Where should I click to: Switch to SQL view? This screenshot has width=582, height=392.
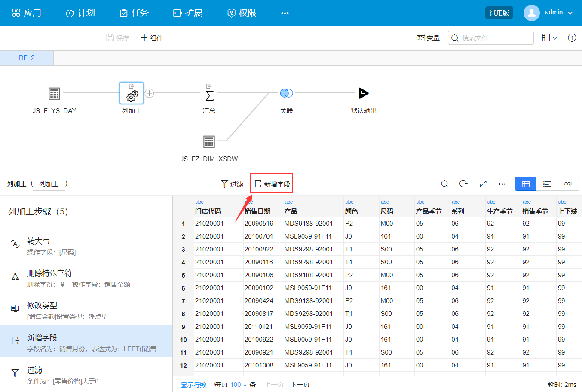tap(569, 184)
